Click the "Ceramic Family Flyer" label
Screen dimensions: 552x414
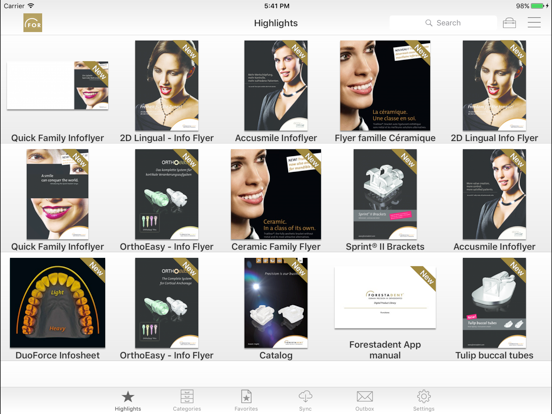(x=276, y=247)
